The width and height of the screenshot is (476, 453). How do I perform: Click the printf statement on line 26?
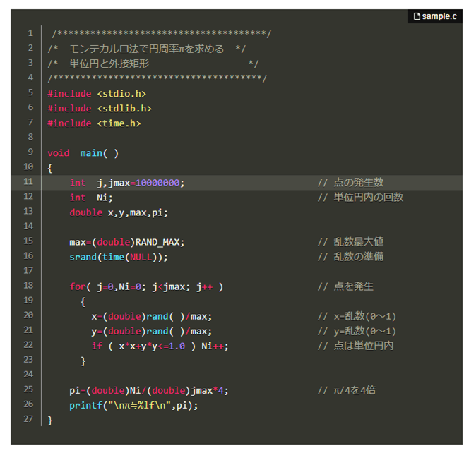pyautogui.click(x=133, y=406)
